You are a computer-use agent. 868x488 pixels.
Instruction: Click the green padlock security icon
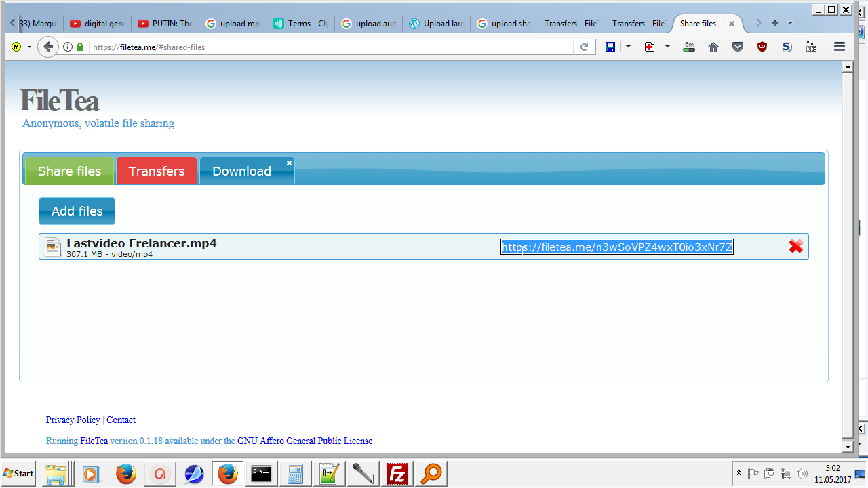(80, 47)
